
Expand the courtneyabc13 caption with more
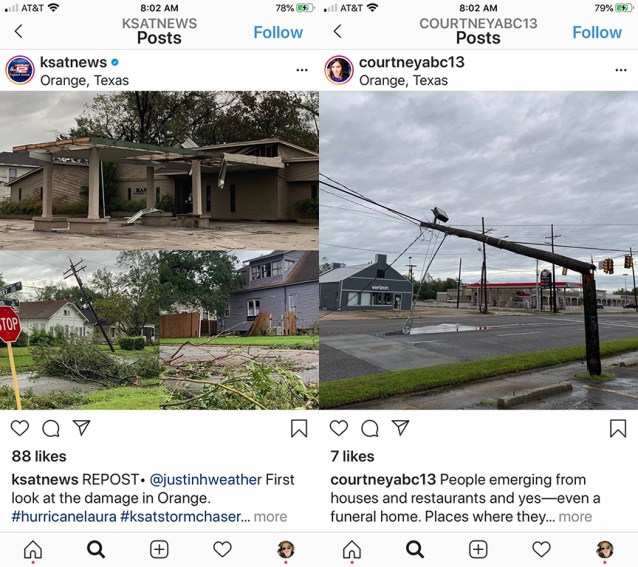pyautogui.click(x=575, y=517)
